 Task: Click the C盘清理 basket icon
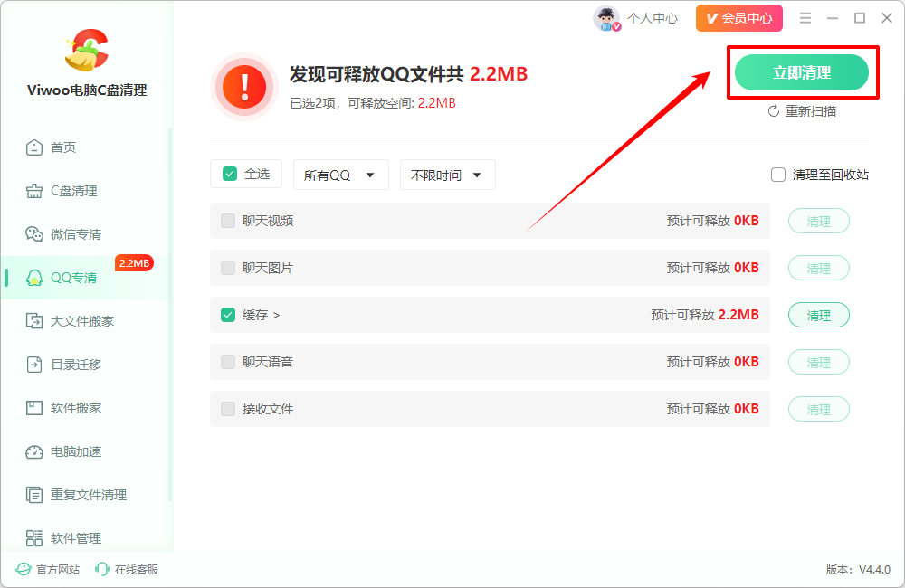pos(34,191)
